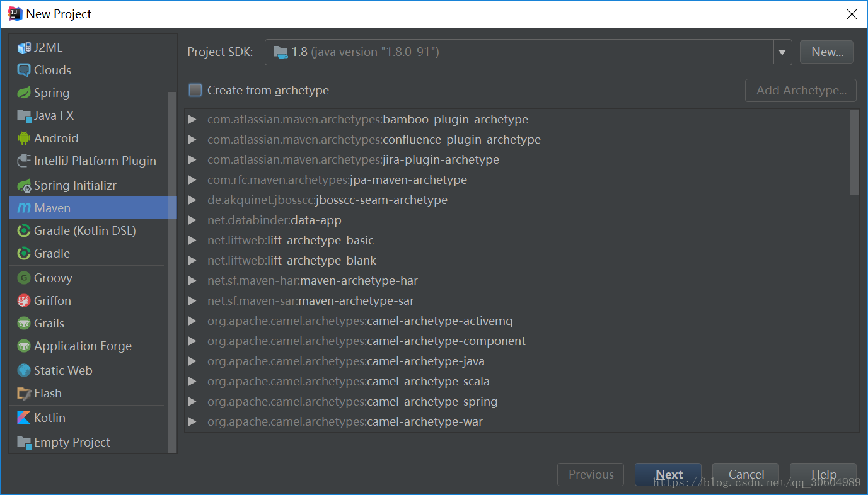Click the Spring Initializr icon
Screen dimensions: 868x495
pos(24,186)
